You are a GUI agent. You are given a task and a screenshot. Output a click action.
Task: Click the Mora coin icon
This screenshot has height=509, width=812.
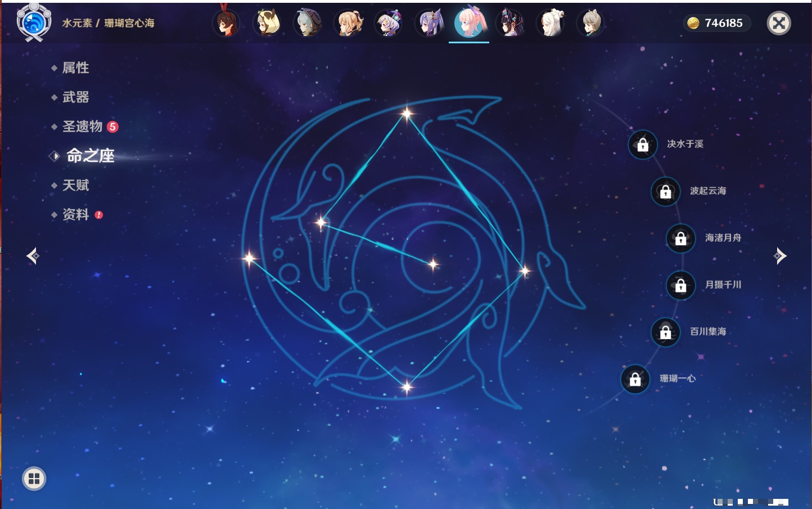[693, 23]
